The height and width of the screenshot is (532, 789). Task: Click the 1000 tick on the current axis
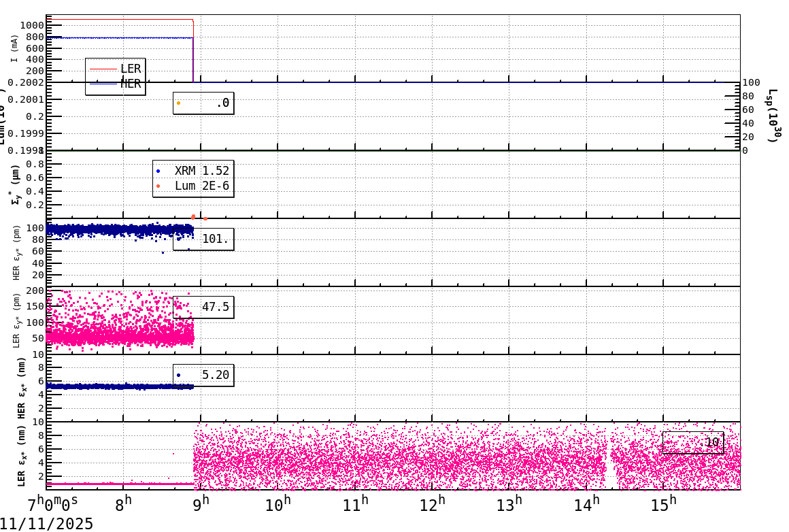click(x=32, y=25)
